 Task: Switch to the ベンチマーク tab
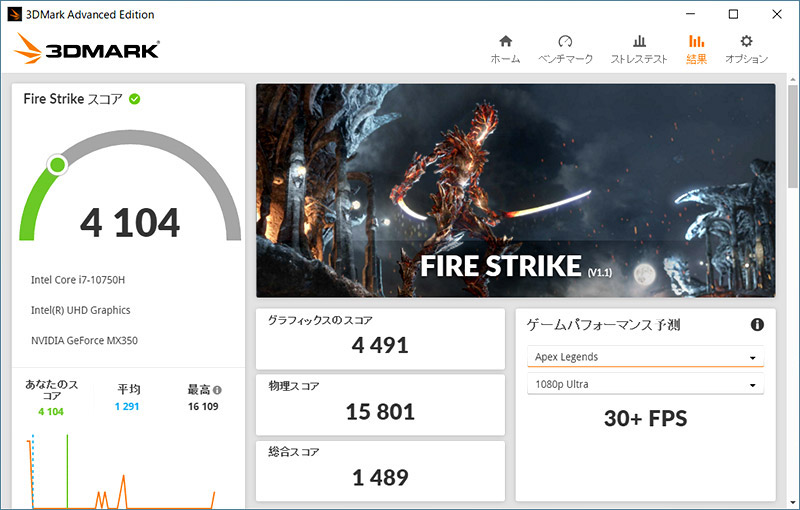pos(565,49)
